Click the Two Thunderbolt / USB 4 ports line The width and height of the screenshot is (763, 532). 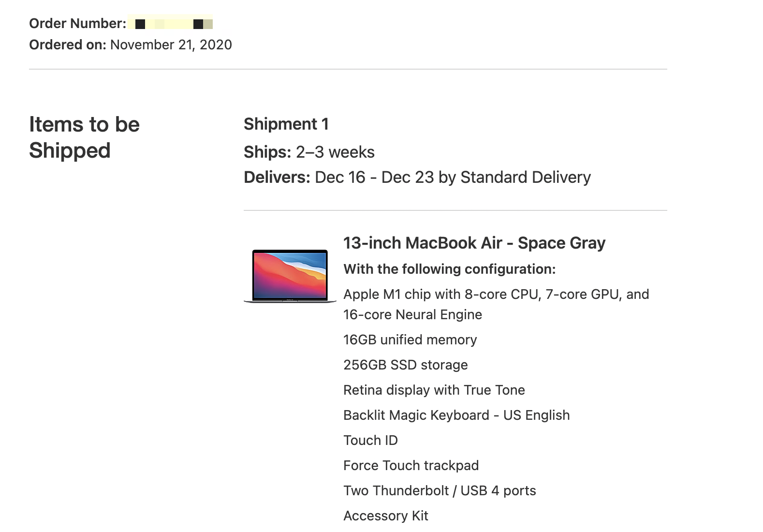tap(439, 490)
